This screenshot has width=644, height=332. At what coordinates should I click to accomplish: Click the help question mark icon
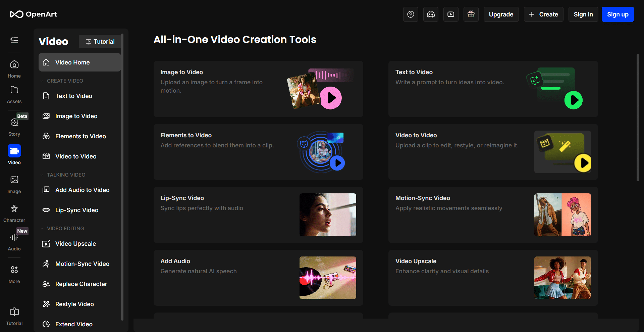(x=411, y=14)
